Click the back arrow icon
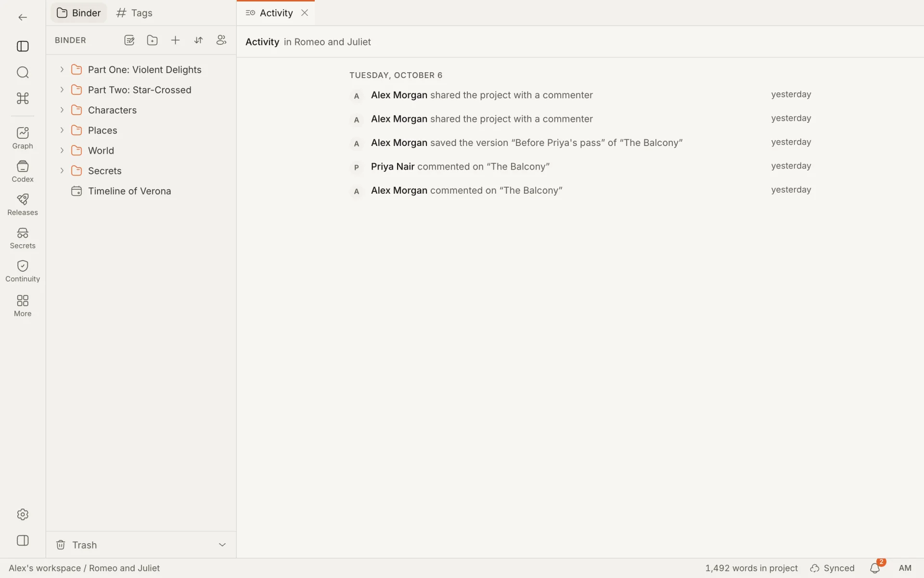The height and width of the screenshot is (578, 924). coord(23,17)
